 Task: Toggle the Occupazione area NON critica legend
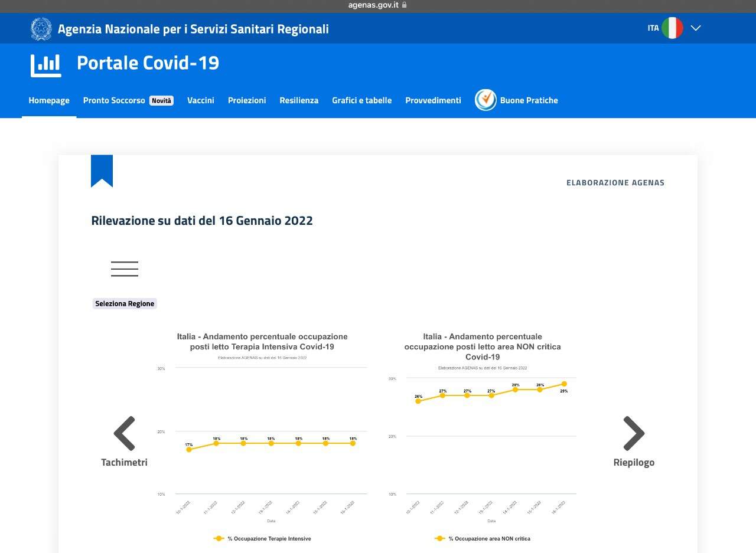(483, 538)
